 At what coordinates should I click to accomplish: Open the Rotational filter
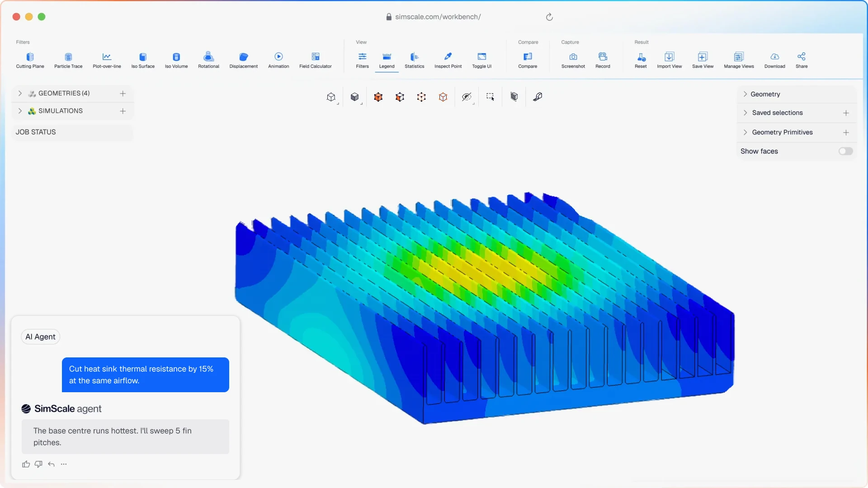click(x=208, y=60)
